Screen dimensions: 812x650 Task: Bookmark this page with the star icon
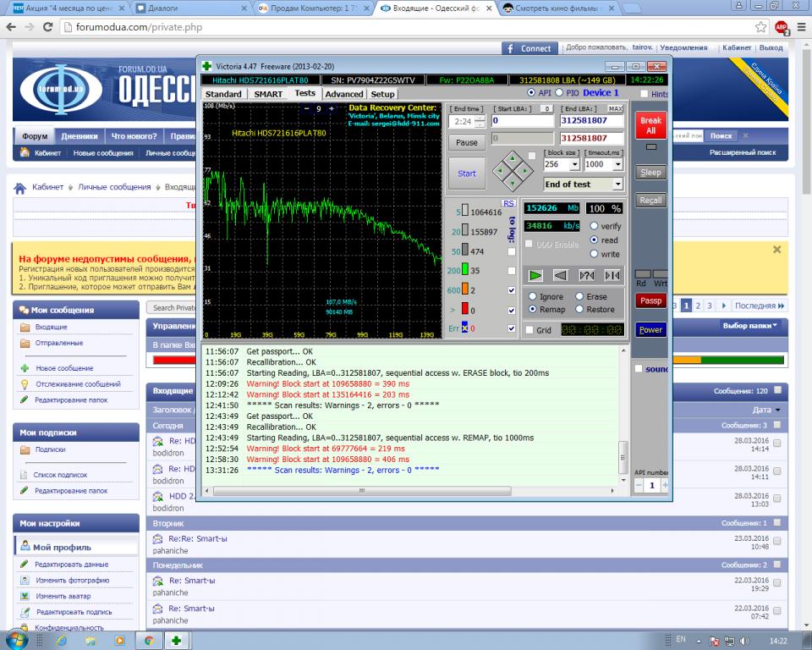(x=760, y=27)
